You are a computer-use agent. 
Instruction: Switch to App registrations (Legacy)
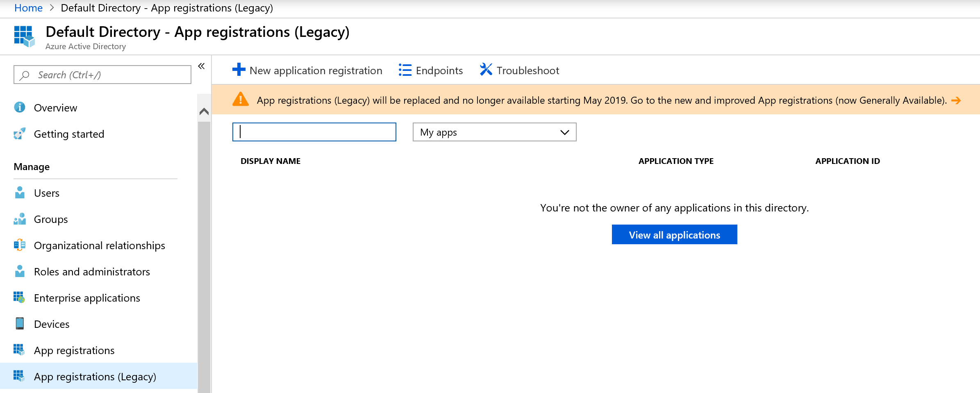pyautogui.click(x=95, y=376)
